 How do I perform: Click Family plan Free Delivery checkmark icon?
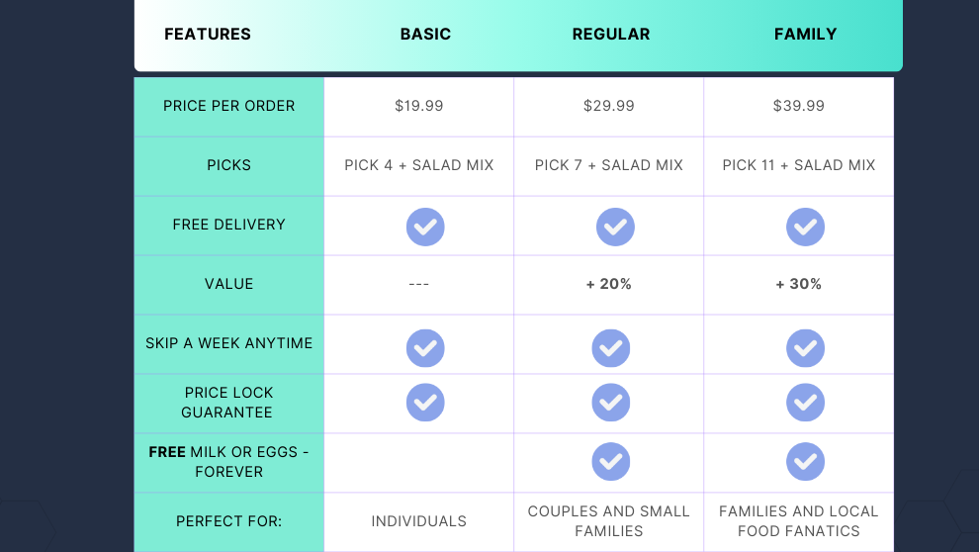pyautogui.click(x=805, y=228)
